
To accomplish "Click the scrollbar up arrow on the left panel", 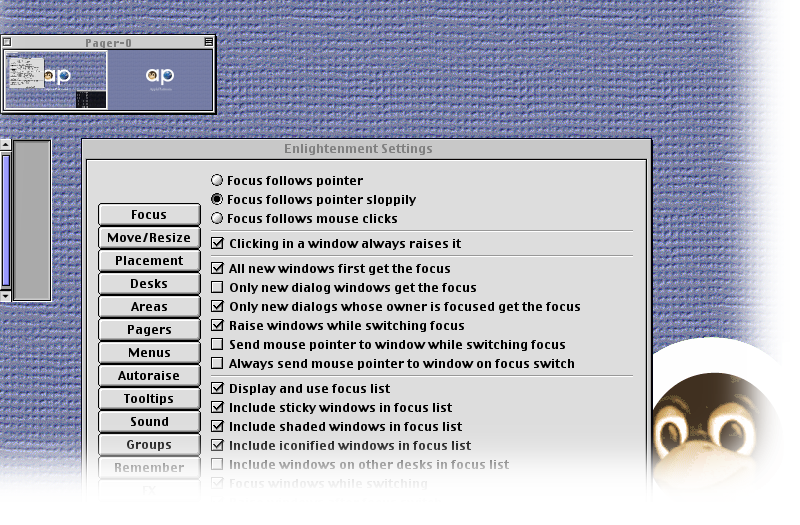I will (x=5, y=144).
